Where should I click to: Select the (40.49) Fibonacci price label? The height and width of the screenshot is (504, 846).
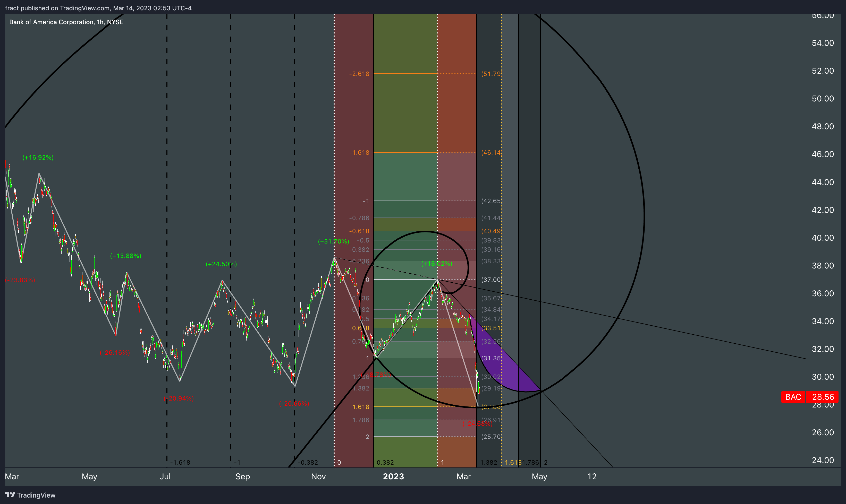[492, 231]
